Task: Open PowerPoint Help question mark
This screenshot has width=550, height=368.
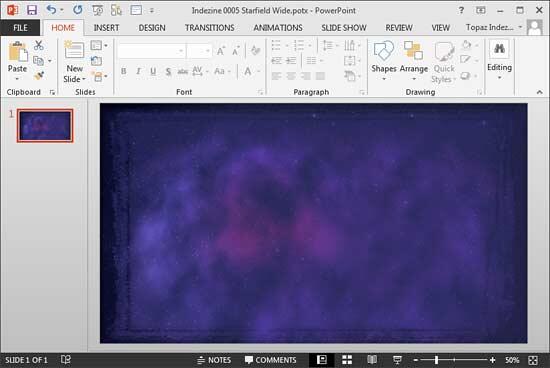Action: click(462, 10)
